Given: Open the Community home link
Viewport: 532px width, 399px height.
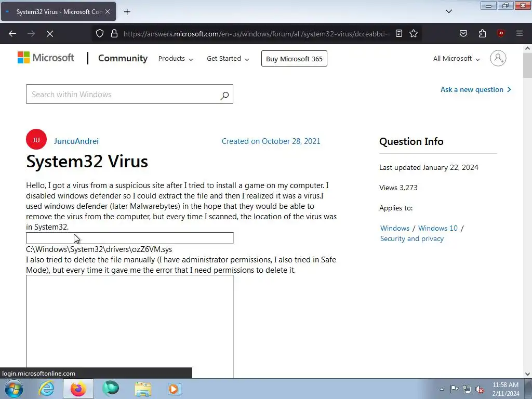Looking at the screenshot, I should (x=123, y=58).
